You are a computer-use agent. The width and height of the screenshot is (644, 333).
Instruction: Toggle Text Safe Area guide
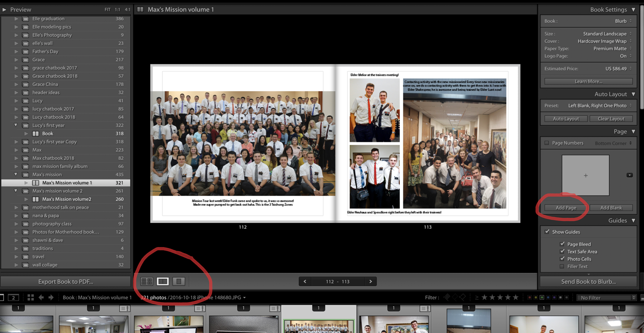click(x=562, y=252)
